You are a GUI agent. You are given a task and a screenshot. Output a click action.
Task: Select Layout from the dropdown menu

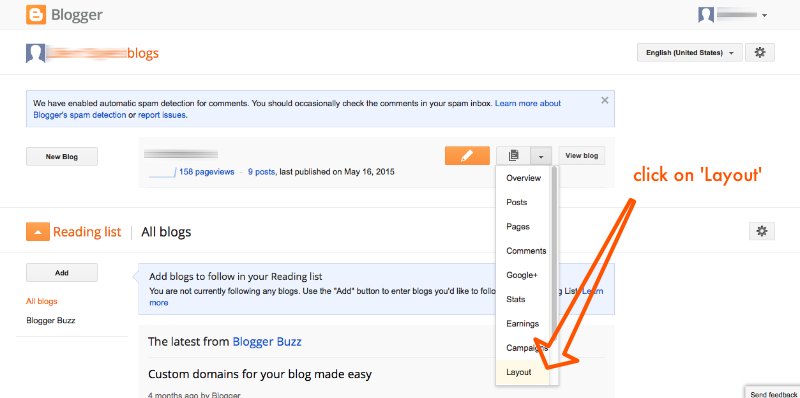pyautogui.click(x=523, y=372)
